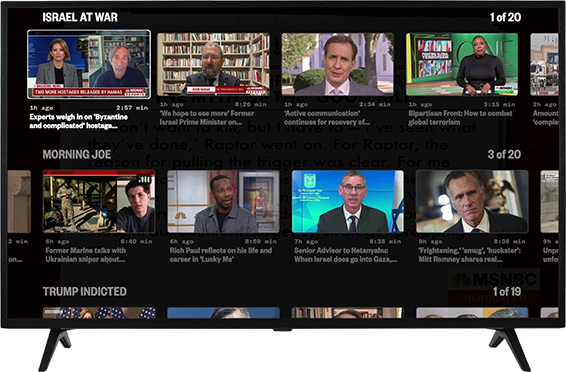The width and height of the screenshot is (566, 372).
Task: Click the '7h ago' timestamp label
Action: pyautogui.click(x=306, y=241)
